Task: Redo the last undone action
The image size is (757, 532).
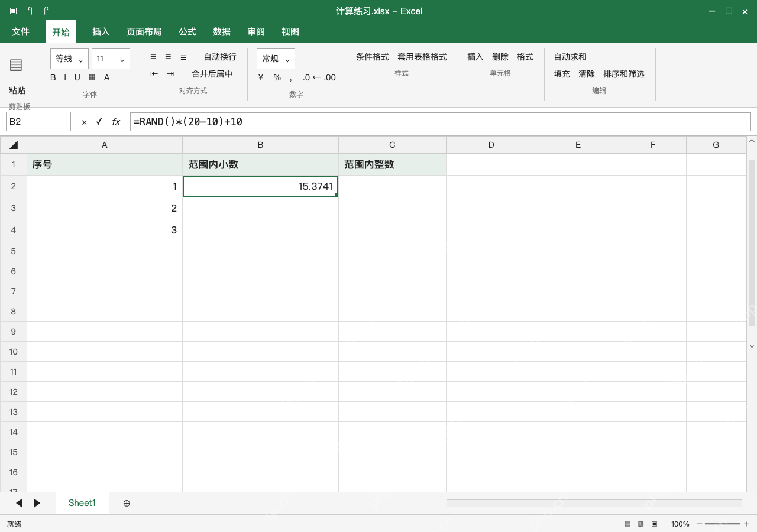Action: click(x=46, y=11)
